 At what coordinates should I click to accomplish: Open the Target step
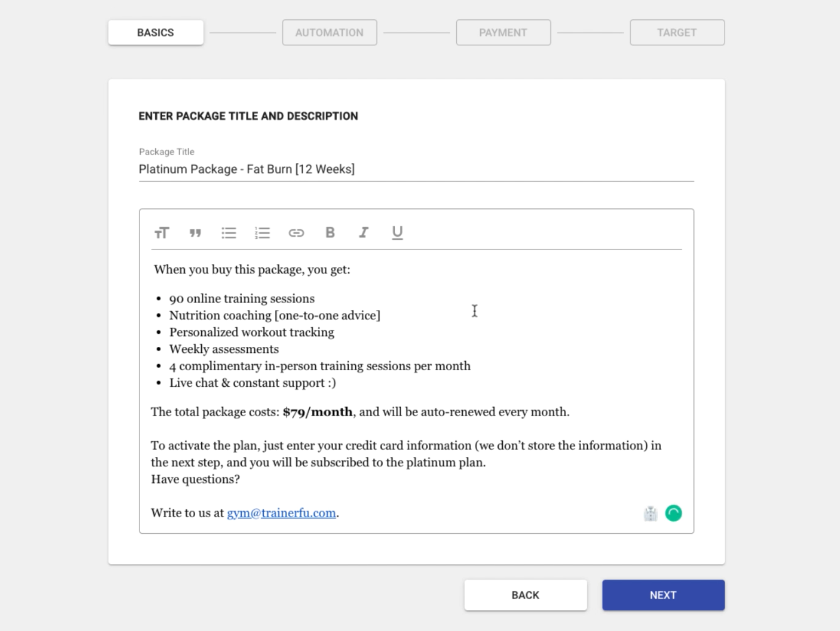[677, 33]
